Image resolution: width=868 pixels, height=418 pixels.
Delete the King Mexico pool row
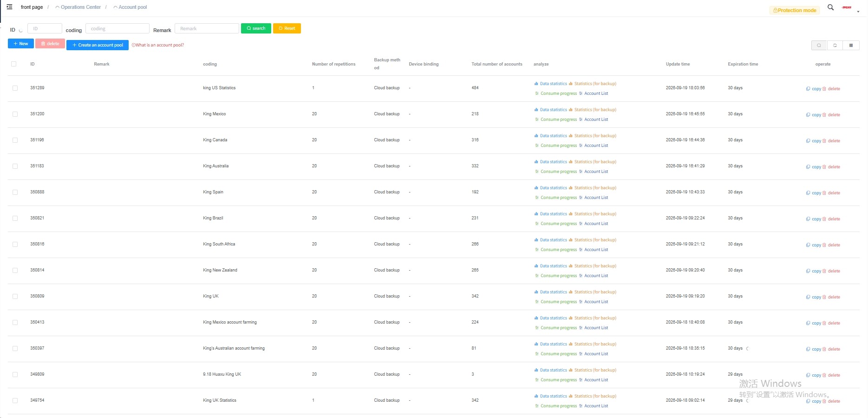[831, 115]
